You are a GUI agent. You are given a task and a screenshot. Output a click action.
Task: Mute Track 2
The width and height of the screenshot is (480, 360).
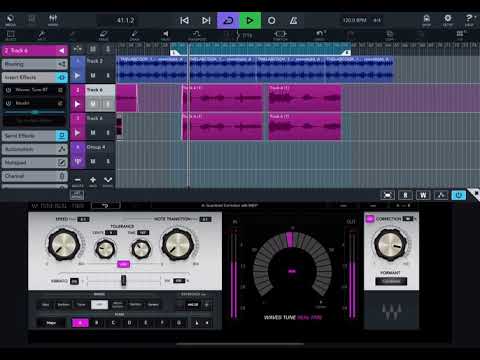click(x=93, y=76)
